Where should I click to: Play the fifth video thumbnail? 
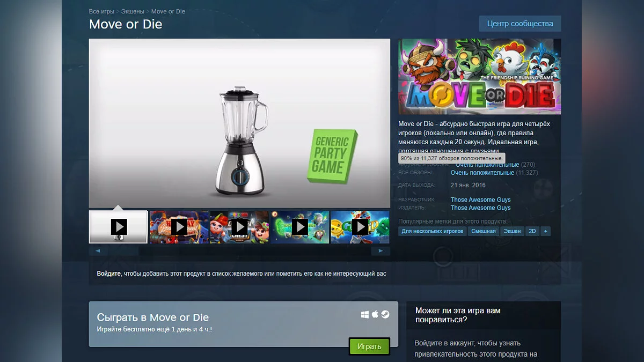click(360, 227)
